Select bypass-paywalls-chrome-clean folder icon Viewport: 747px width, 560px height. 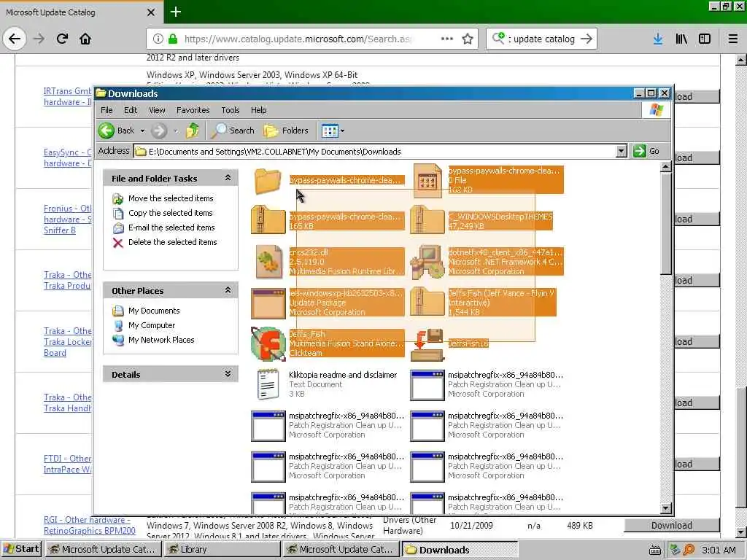tap(268, 181)
